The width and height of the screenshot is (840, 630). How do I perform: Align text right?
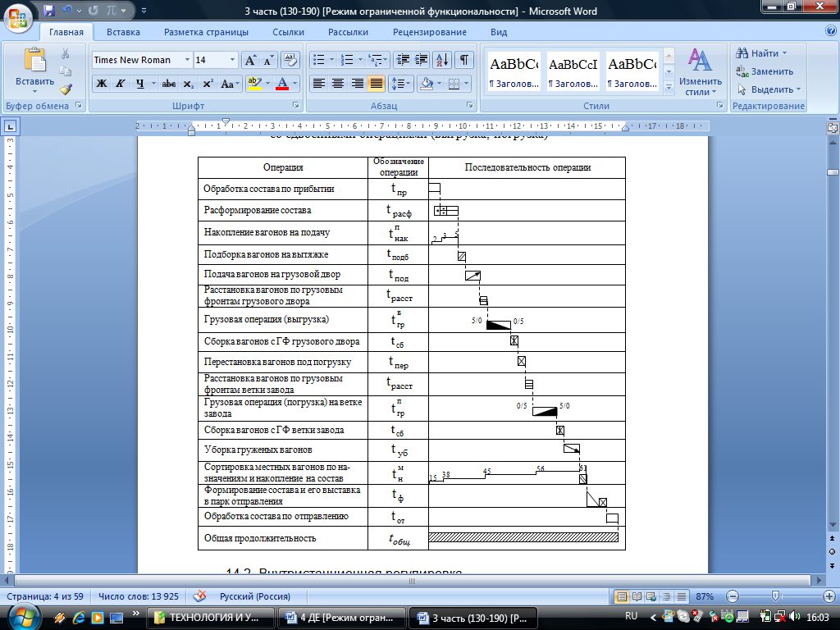pyautogui.click(x=358, y=84)
